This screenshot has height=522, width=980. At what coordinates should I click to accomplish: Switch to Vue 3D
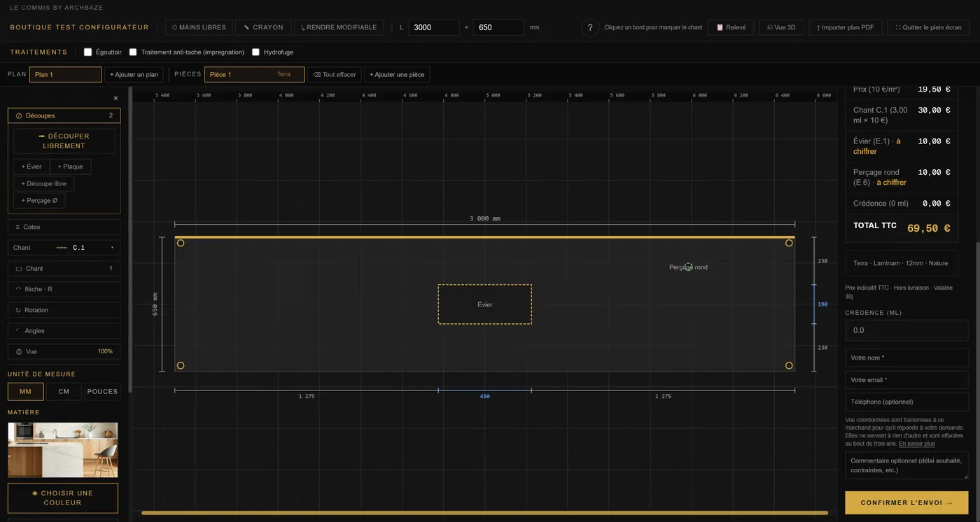[x=781, y=27]
